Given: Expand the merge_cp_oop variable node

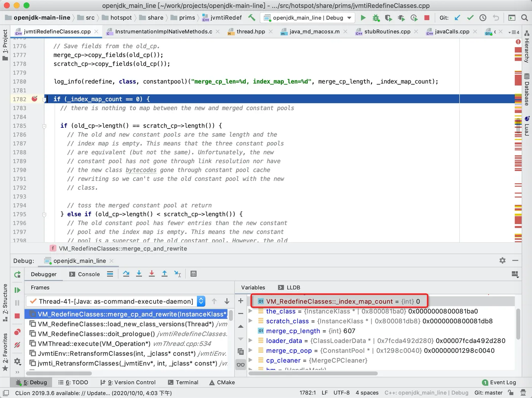Looking at the screenshot, I should [x=250, y=350].
